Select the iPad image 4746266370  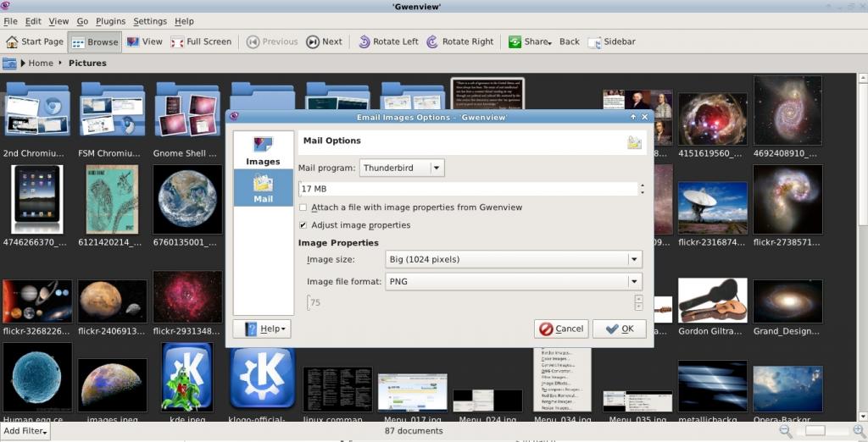[x=37, y=199]
